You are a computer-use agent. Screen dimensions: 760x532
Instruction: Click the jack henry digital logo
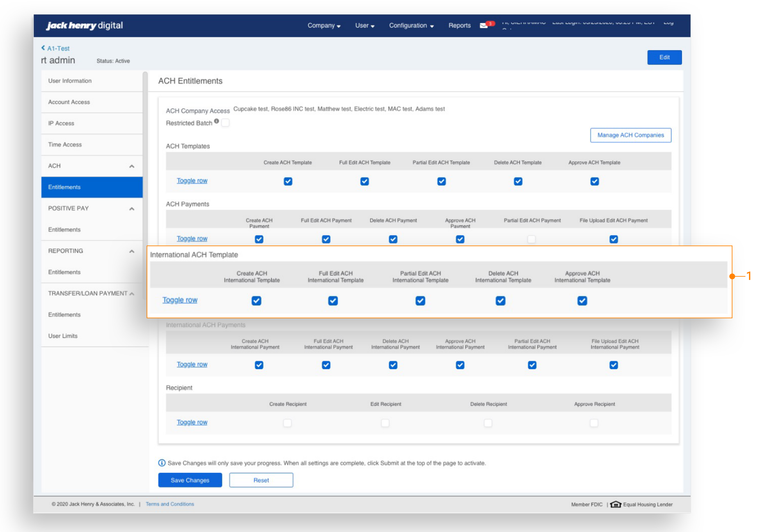(x=85, y=25)
